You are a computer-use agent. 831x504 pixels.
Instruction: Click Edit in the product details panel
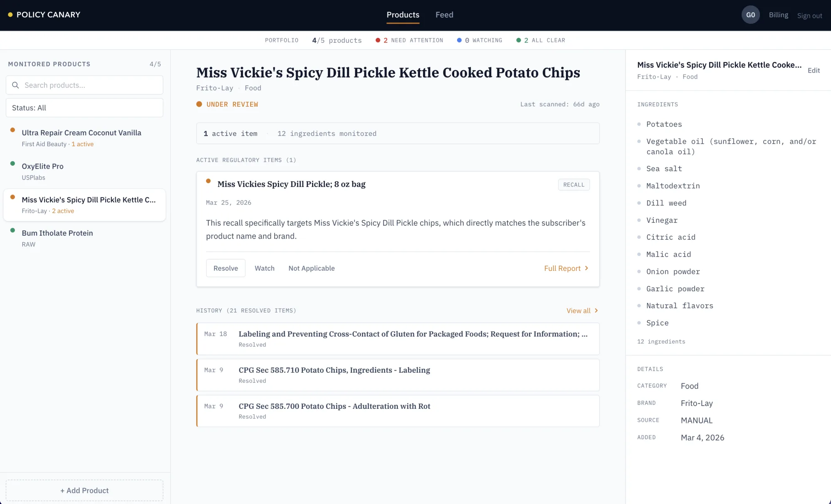(814, 71)
